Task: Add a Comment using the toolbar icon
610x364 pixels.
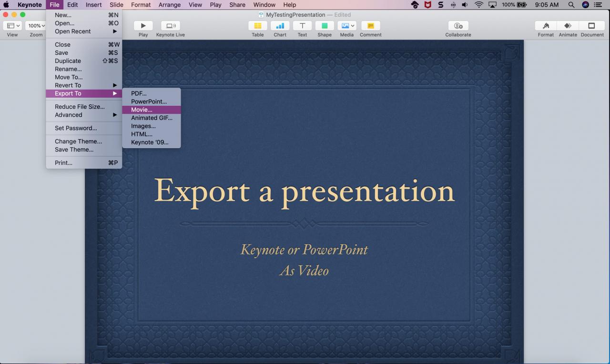Action: [371, 26]
